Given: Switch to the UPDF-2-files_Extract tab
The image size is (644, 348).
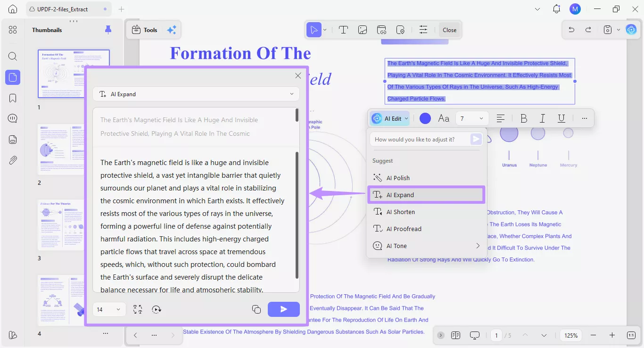Looking at the screenshot, I should coord(69,9).
